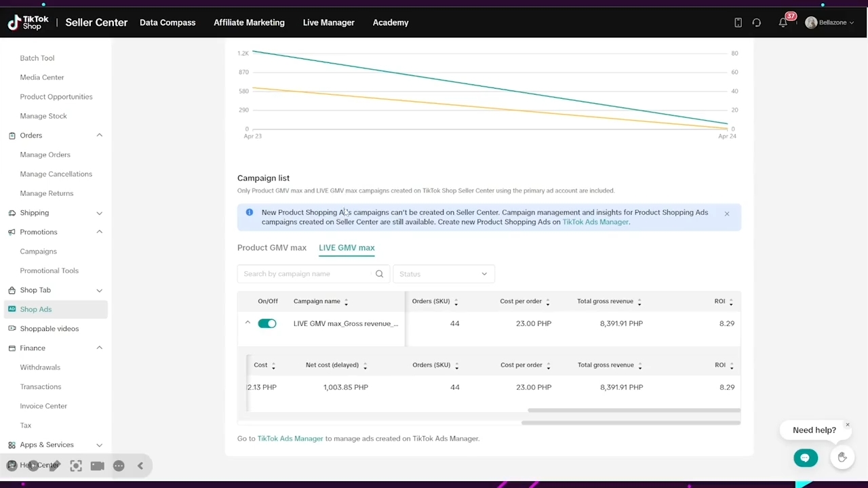Click the headset support icon
Screen dimensions: 868x488
click(757, 22)
